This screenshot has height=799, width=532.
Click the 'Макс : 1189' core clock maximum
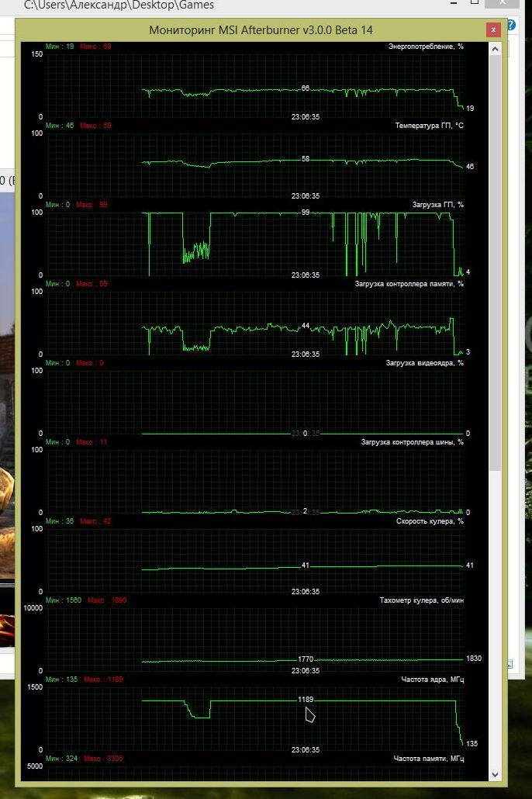point(103,680)
